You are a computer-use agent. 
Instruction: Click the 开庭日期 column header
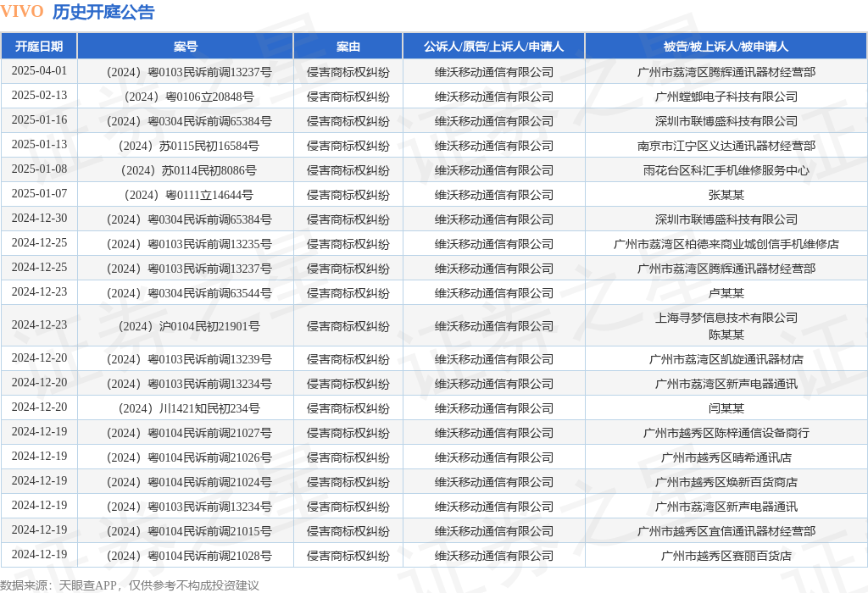click(x=39, y=47)
